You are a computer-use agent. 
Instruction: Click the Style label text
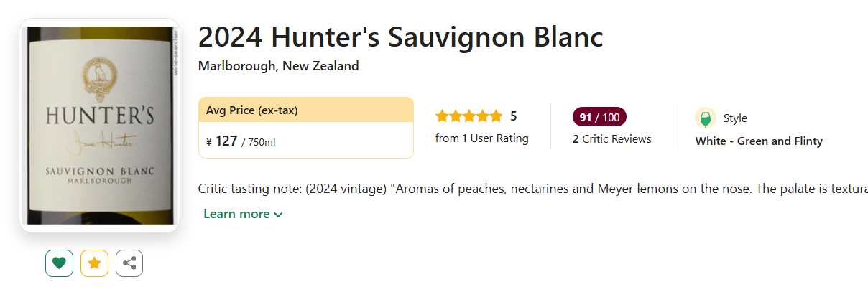735,118
